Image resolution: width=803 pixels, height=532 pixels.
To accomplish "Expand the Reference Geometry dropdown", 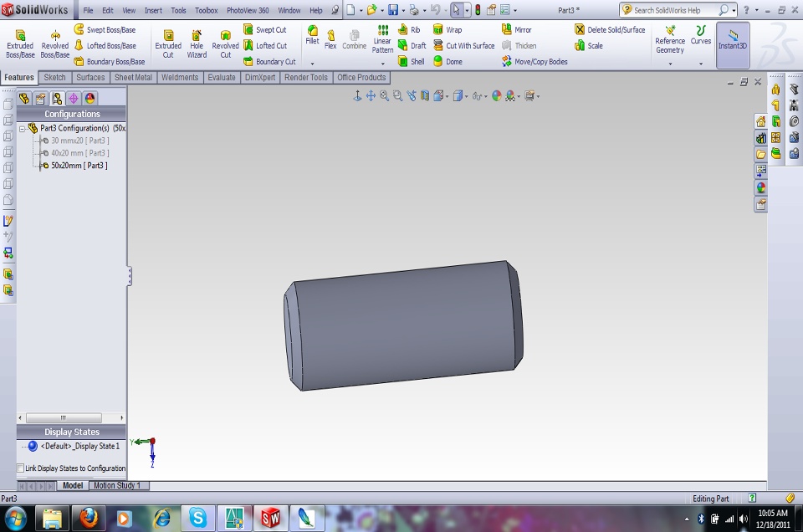I will pos(670,64).
